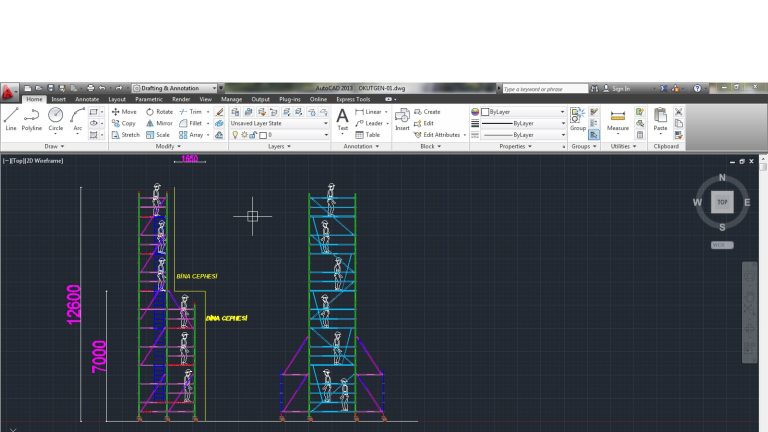The image size is (768, 432).
Task: Open the Parametric ribbon tab
Action: pyautogui.click(x=149, y=99)
